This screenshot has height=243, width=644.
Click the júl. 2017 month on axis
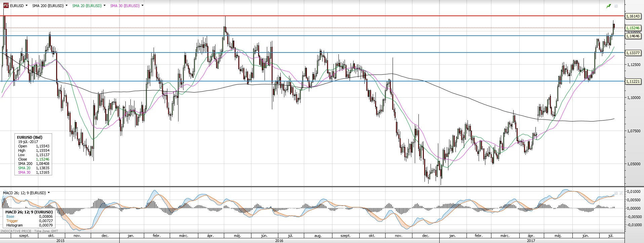pyautogui.click(x=611, y=236)
